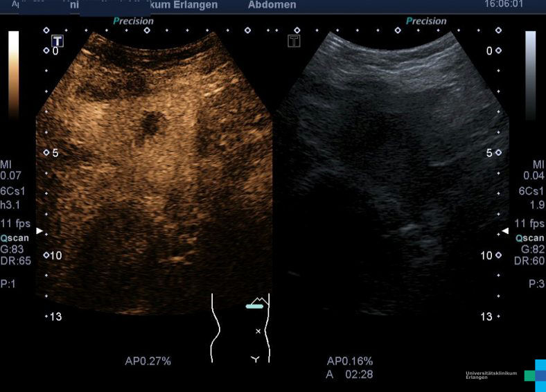Image resolution: width=546 pixels, height=392 pixels.
Task: Click the probe position marker on body pictogram
Action: 254,305
